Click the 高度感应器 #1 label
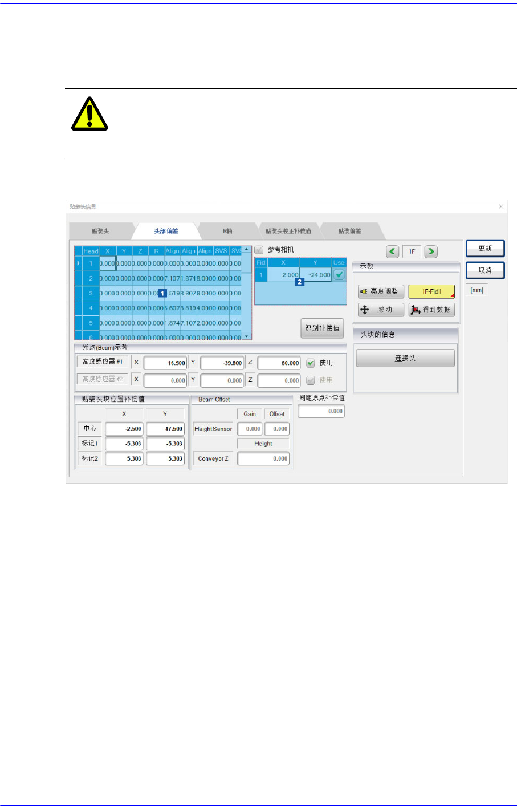 (103, 362)
